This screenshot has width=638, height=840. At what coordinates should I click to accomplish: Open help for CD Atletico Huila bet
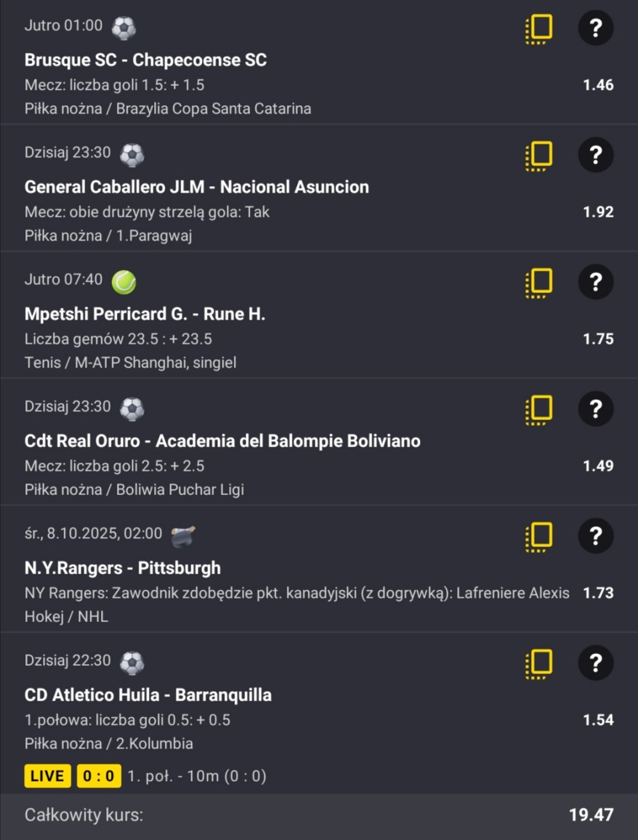tap(595, 663)
